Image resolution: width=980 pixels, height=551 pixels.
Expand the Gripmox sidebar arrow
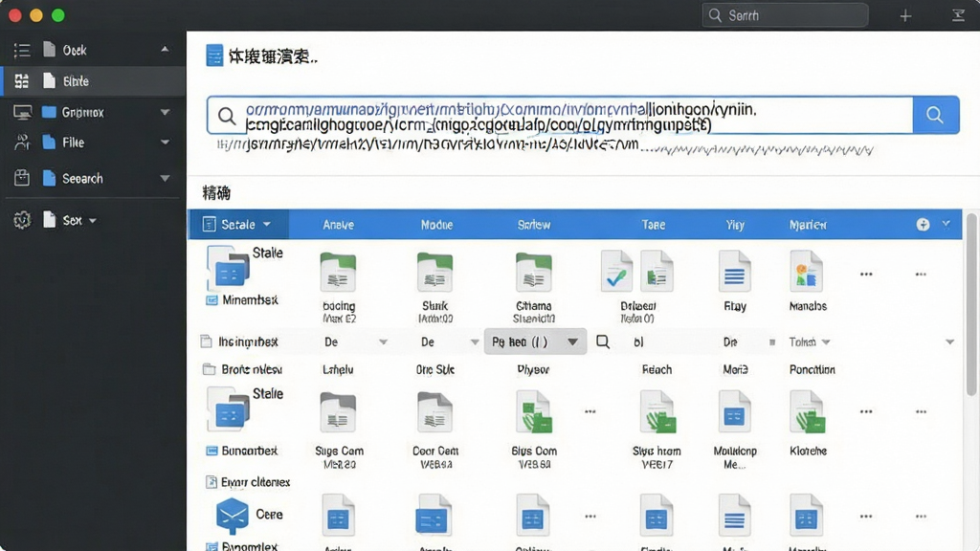tap(165, 113)
